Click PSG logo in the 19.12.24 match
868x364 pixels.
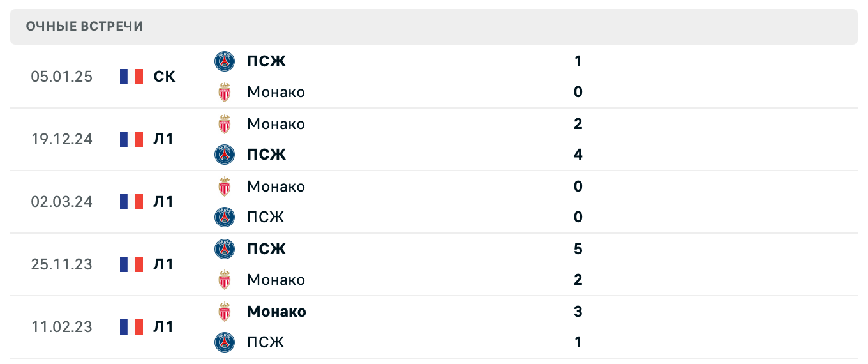pos(225,155)
